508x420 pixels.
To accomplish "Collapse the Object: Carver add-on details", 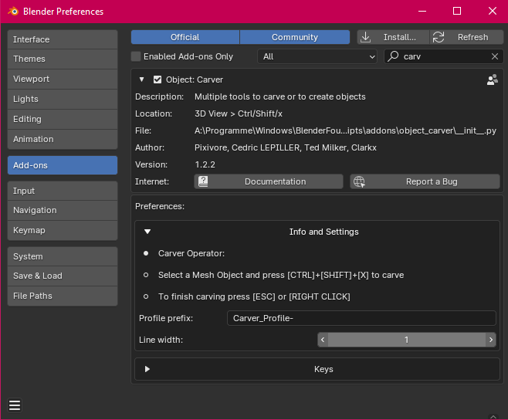I will (x=141, y=80).
